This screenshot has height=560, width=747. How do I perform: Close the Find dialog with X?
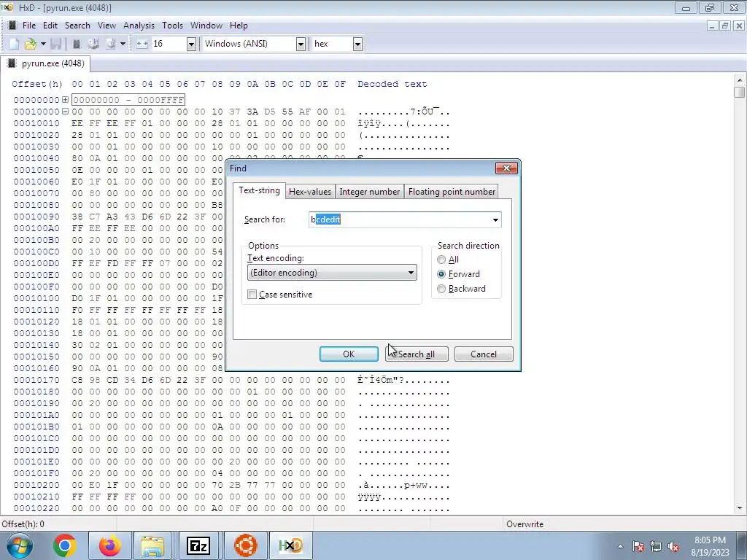pyautogui.click(x=506, y=168)
